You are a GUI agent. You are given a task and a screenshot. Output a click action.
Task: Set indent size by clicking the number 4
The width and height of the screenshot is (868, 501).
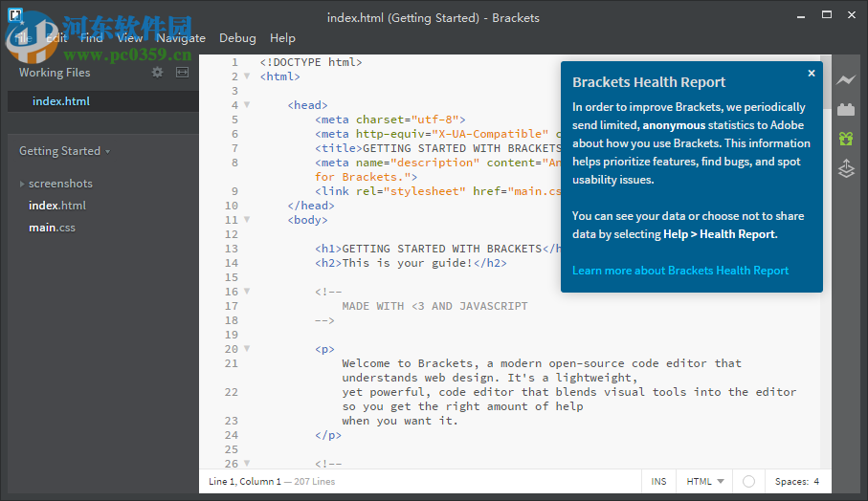[816, 482]
